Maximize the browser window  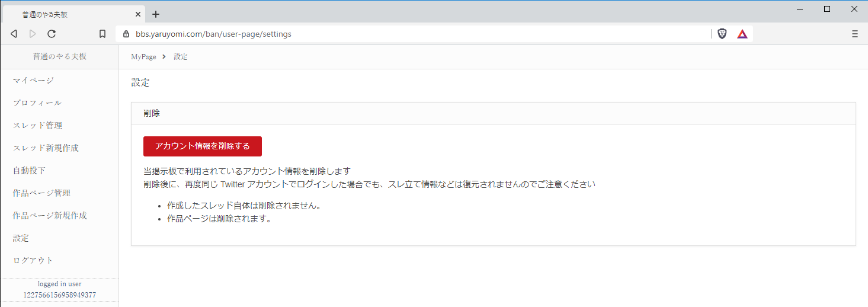click(x=827, y=9)
